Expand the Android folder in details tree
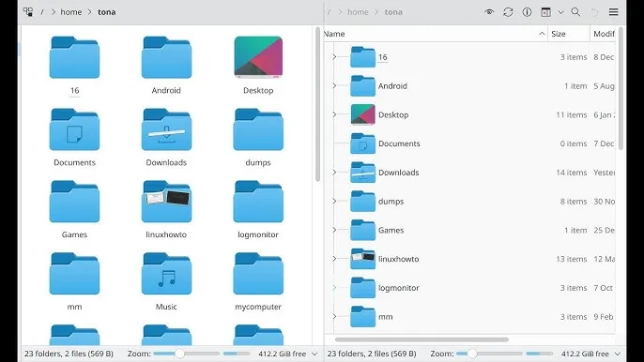 (x=334, y=85)
